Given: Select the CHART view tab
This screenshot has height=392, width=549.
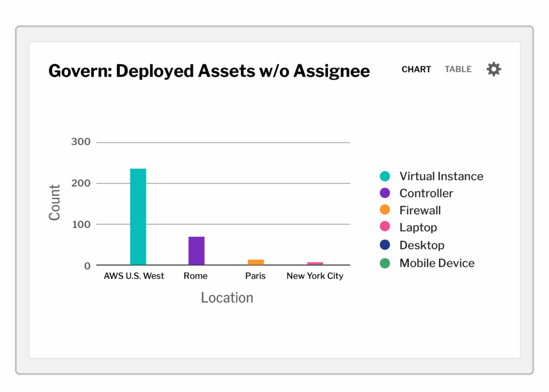Looking at the screenshot, I should click(416, 69).
